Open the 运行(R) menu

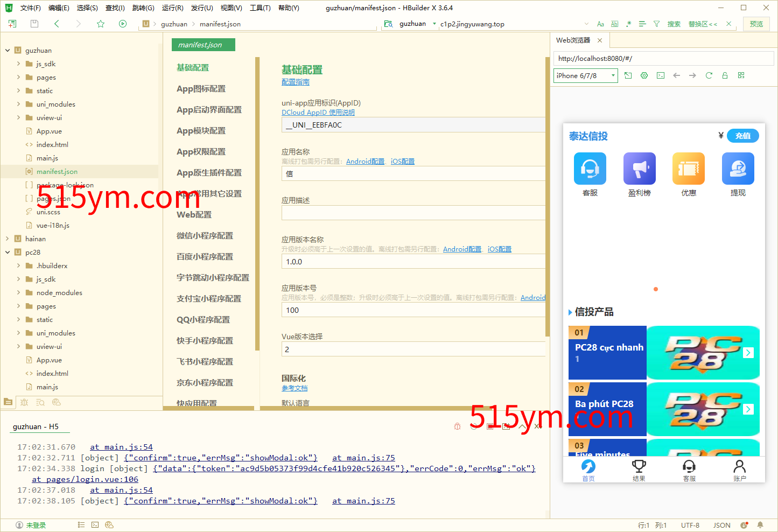click(x=172, y=8)
